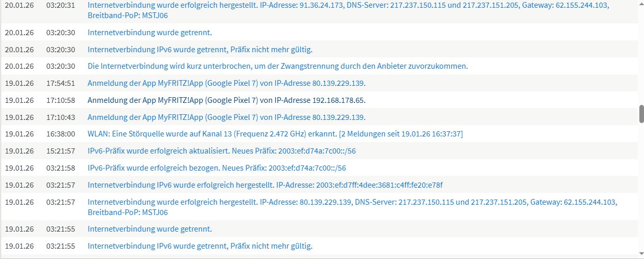This screenshot has width=644, height=259.
Task: Open the 'IPv6-Präfix wurde erfolgreich bezogen' entry
Action: (217, 168)
